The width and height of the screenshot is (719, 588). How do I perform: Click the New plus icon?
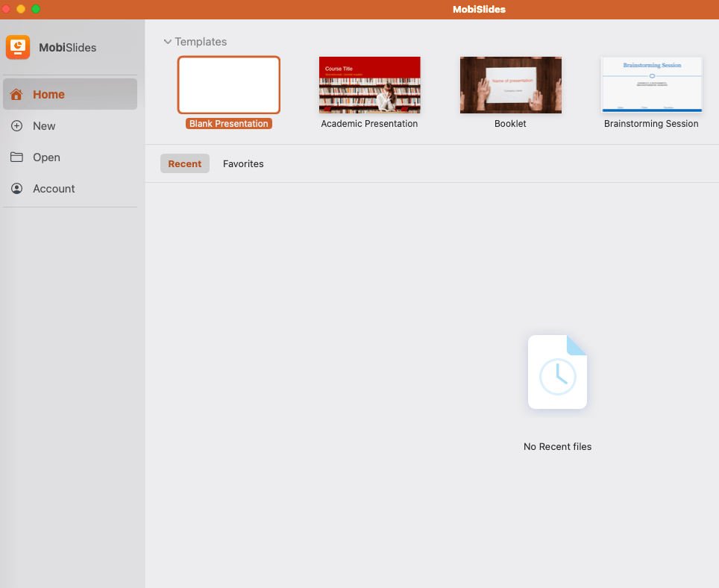(x=16, y=126)
